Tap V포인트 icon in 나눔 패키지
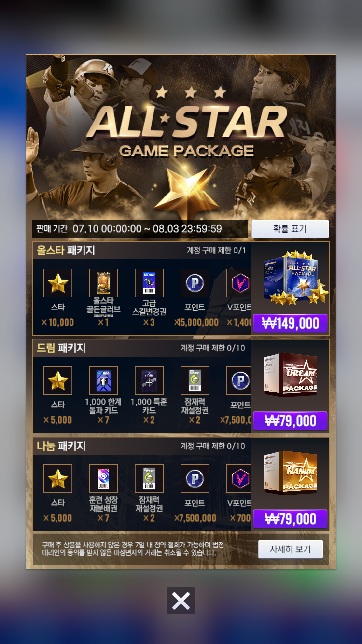The image size is (362, 644). click(x=238, y=478)
